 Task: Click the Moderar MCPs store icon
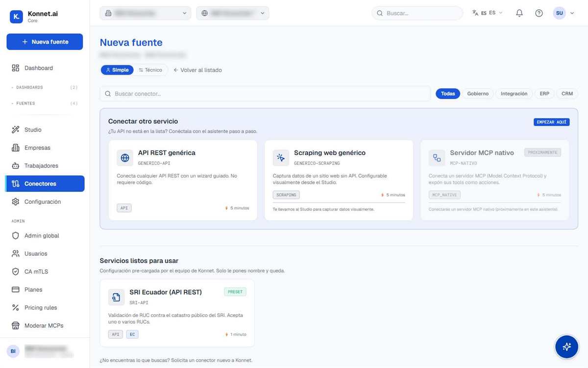coord(15,326)
